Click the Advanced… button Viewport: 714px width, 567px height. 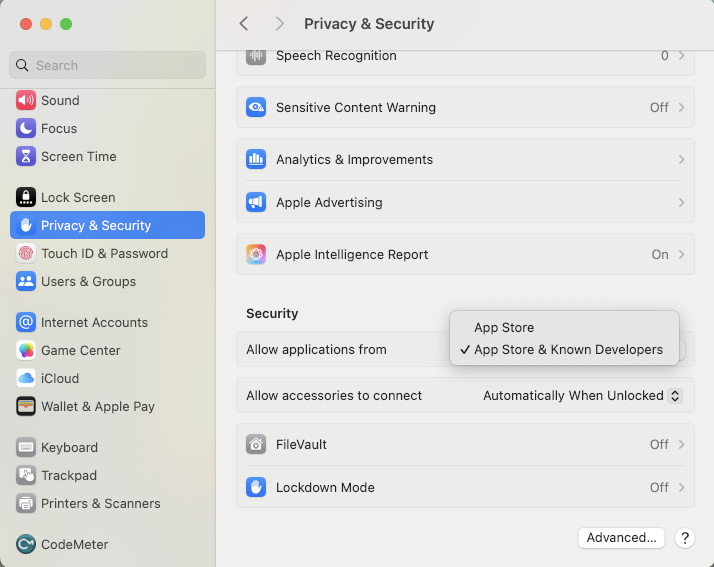pos(621,537)
